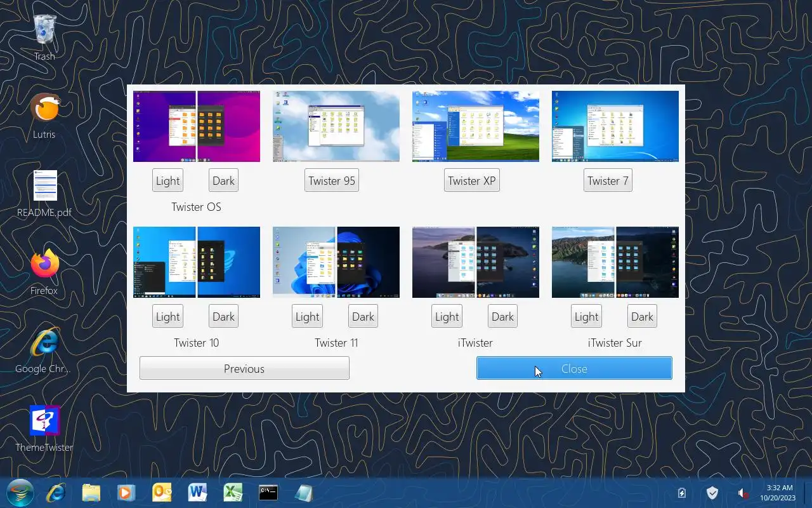Open Excel from the taskbar
This screenshot has height=508, width=812.
click(233, 493)
